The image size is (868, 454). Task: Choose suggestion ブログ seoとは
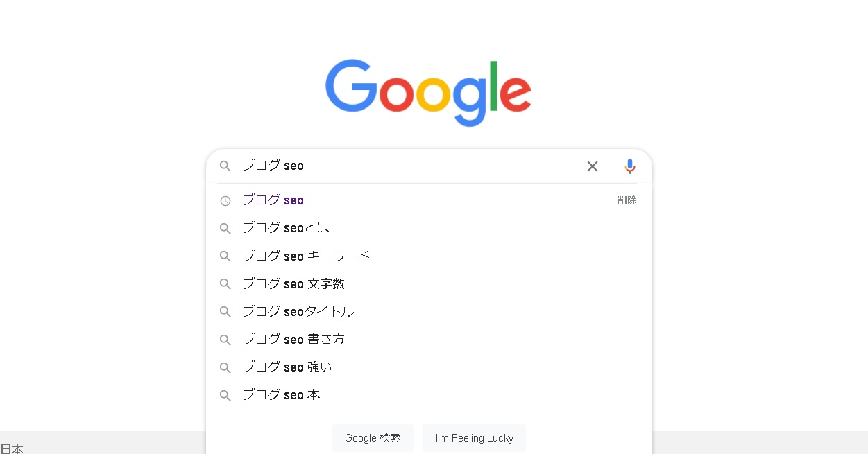click(x=285, y=228)
